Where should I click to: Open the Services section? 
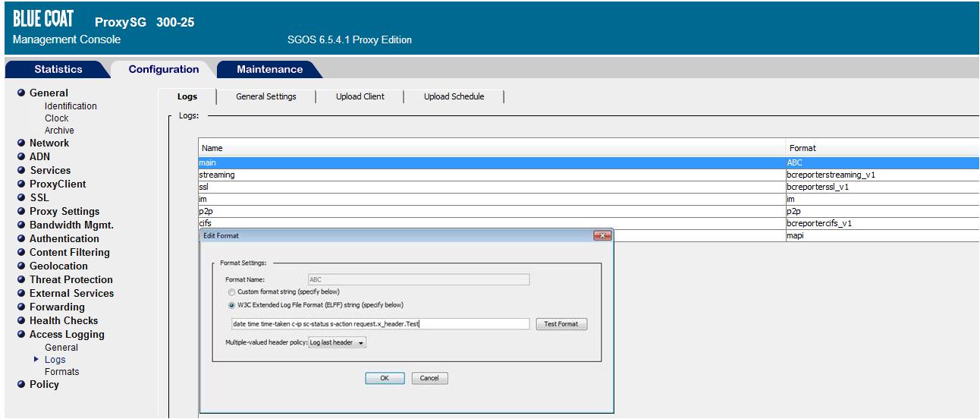point(50,170)
